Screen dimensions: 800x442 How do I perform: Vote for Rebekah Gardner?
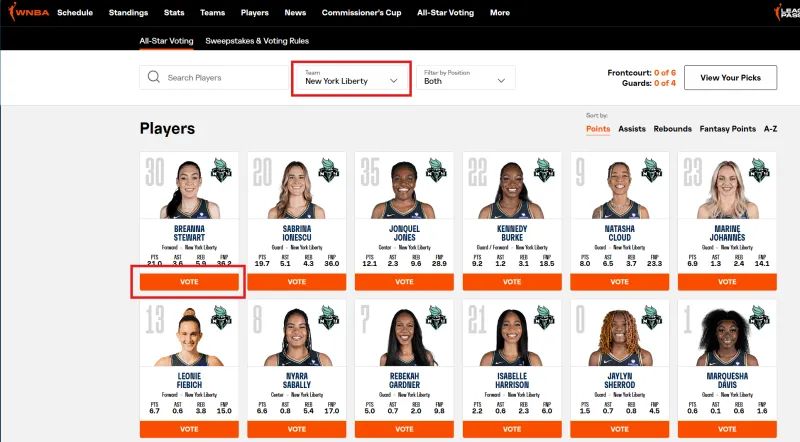pyautogui.click(x=405, y=429)
